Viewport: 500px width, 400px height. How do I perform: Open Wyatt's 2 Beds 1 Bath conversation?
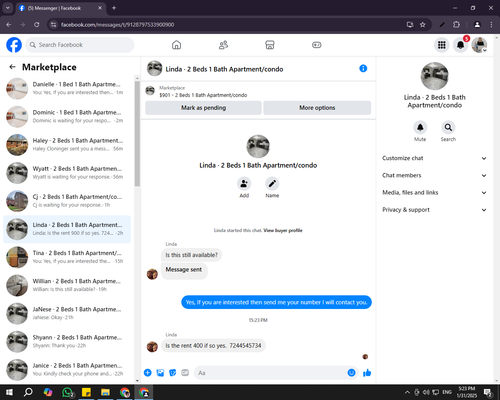[67, 173]
